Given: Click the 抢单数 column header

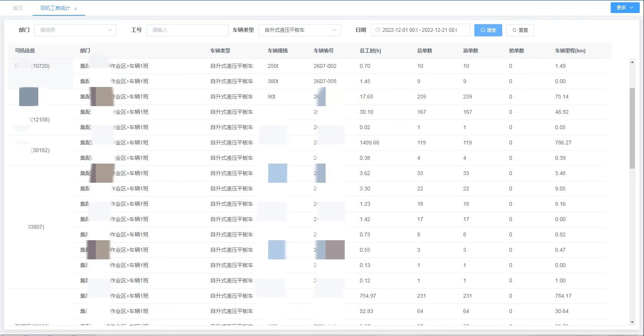Looking at the screenshot, I should click(x=516, y=51).
